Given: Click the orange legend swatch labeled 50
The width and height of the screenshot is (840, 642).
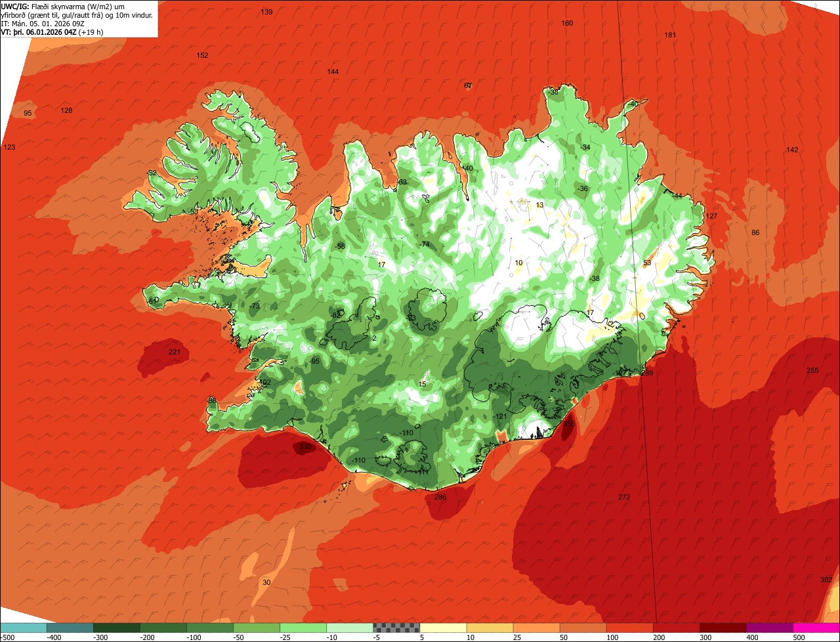Looking at the screenshot, I should (582, 628).
